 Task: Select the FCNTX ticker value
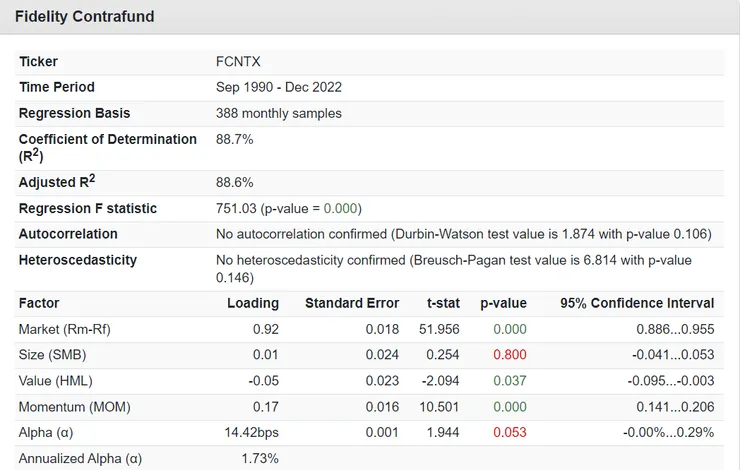pos(238,62)
